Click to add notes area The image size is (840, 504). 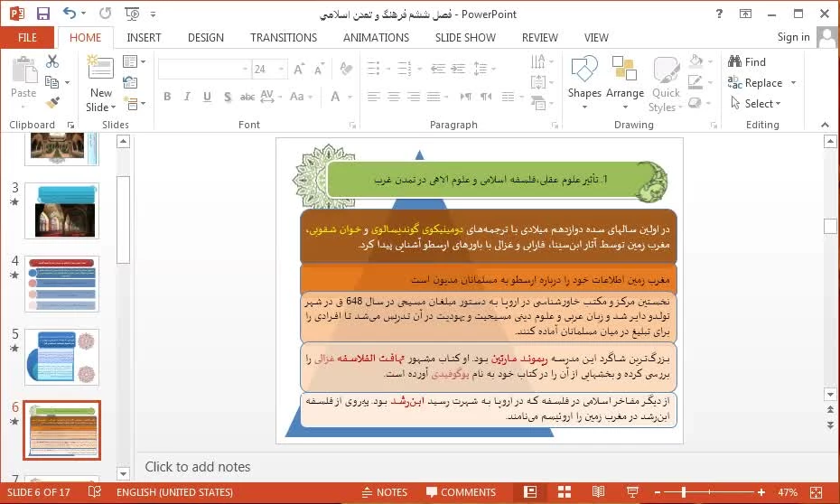pyautogui.click(x=198, y=466)
